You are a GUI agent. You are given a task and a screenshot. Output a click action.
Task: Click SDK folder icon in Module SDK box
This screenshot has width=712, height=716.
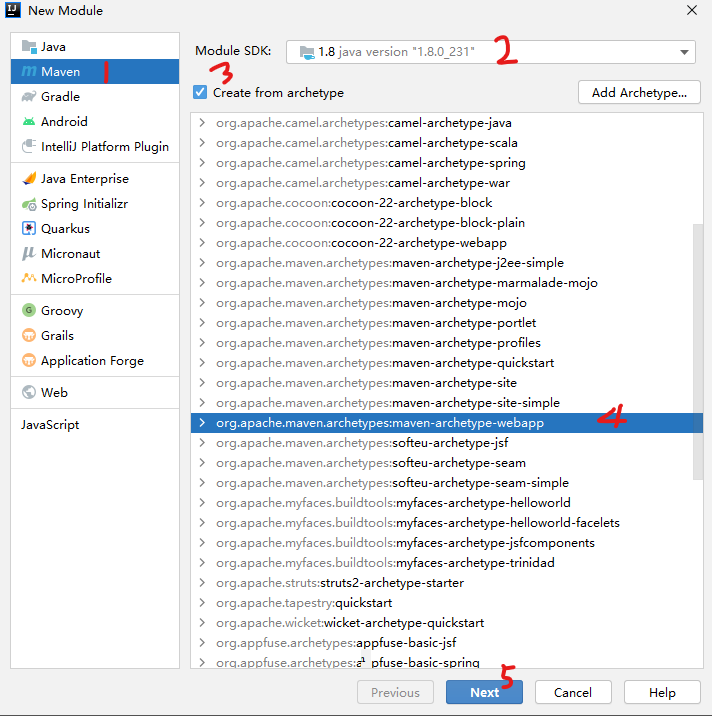307,52
